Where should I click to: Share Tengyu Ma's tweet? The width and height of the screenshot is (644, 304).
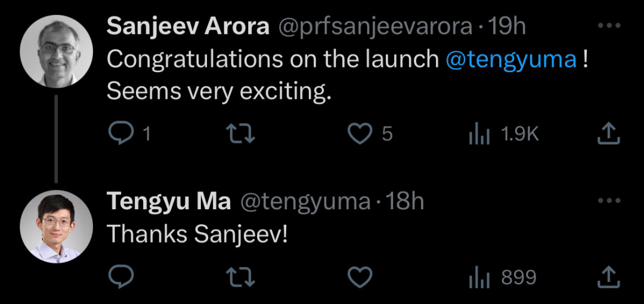click(608, 277)
